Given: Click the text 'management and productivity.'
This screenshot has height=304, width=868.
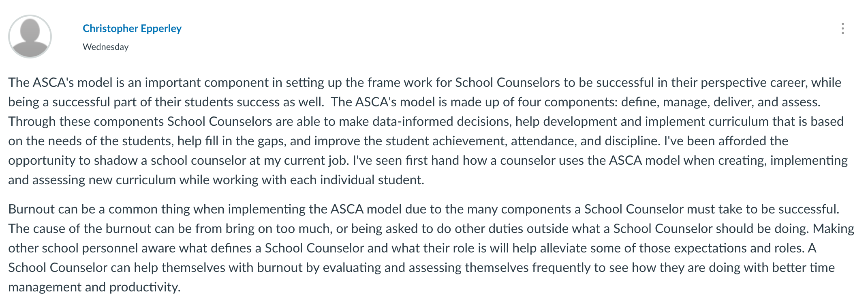Looking at the screenshot, I should click(x=94, y=287).
